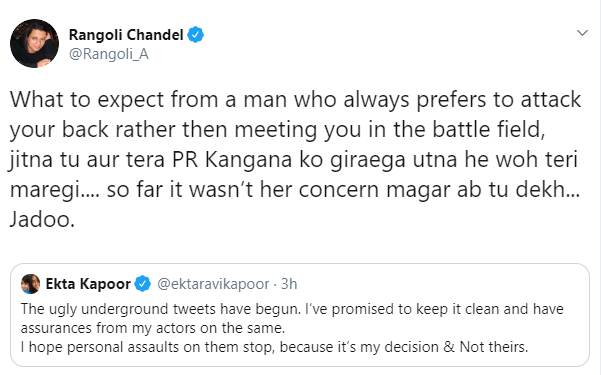601x375 pixels.
Task: Click 'Not theirs.' at the quoted tweet's end
Action: 494,347
